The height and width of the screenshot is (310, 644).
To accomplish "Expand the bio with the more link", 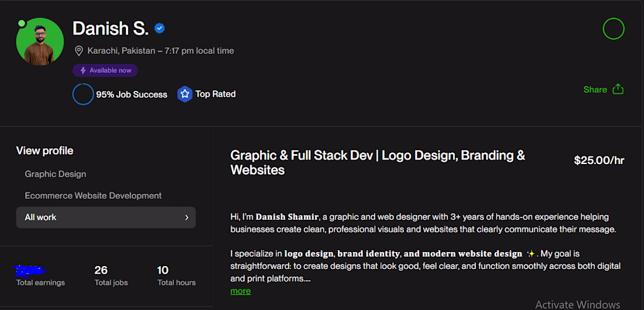I will [x=241, y=291].
